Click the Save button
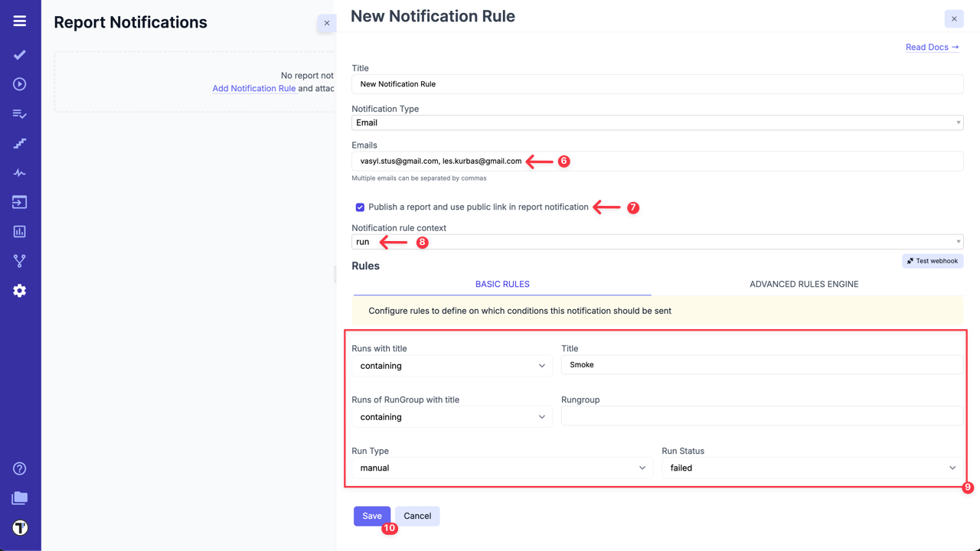The image size is (980, 551). click(372, 516)
